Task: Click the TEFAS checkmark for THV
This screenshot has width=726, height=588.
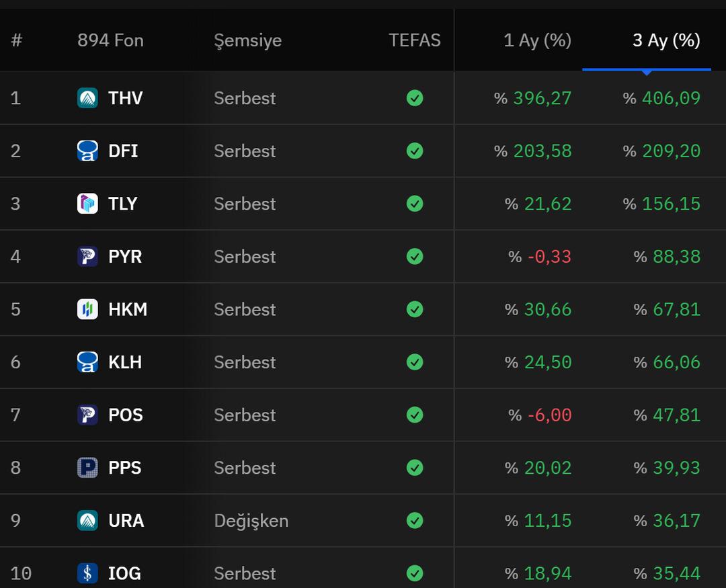Action: [415, 98]
